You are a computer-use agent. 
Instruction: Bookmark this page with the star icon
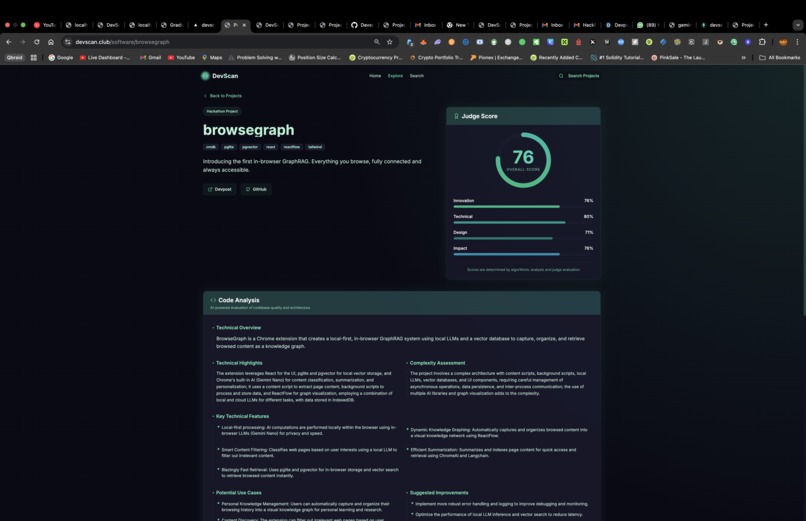(x=390, y=42)
